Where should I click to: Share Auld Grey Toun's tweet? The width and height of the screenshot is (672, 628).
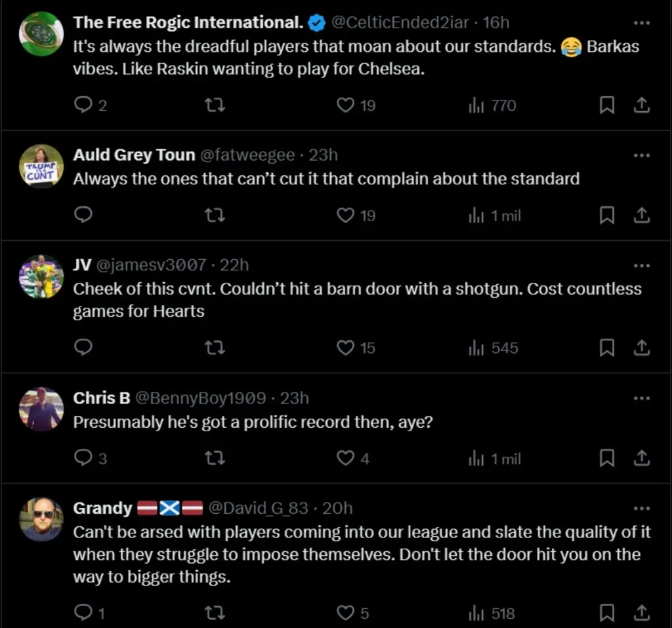coord(642,215)
